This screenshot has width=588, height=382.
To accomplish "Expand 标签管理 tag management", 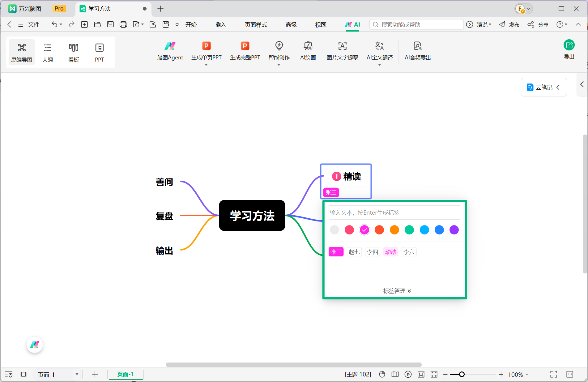I will point(397,291).
